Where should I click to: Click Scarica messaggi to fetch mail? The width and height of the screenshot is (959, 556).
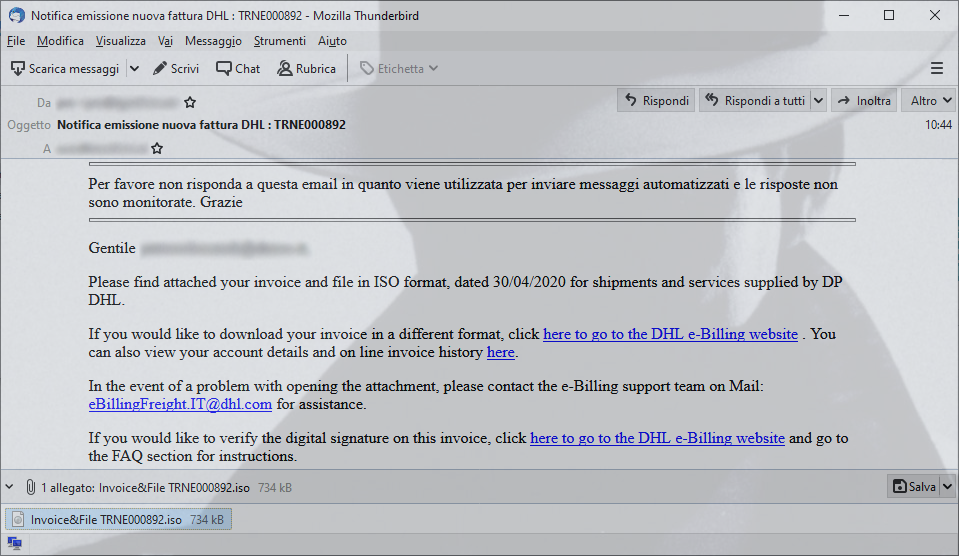65,69
